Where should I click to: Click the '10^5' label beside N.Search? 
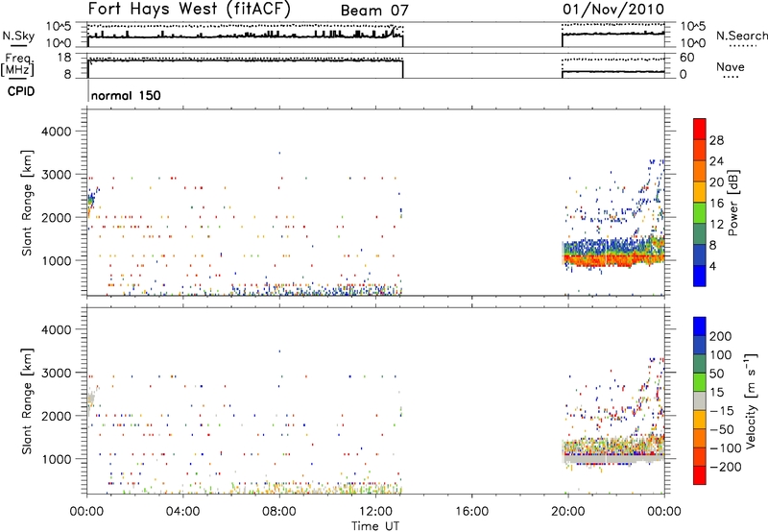pos(693,27)
